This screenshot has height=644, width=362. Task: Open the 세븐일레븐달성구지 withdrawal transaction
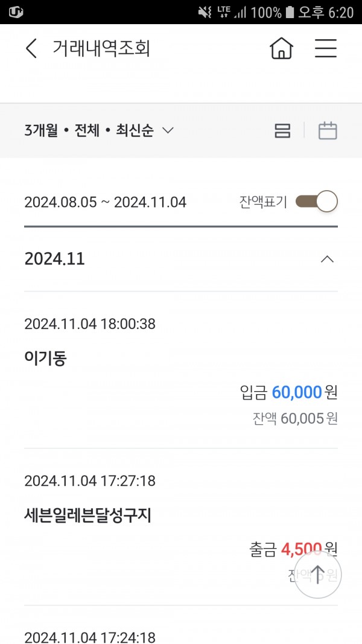click(181, 526)
